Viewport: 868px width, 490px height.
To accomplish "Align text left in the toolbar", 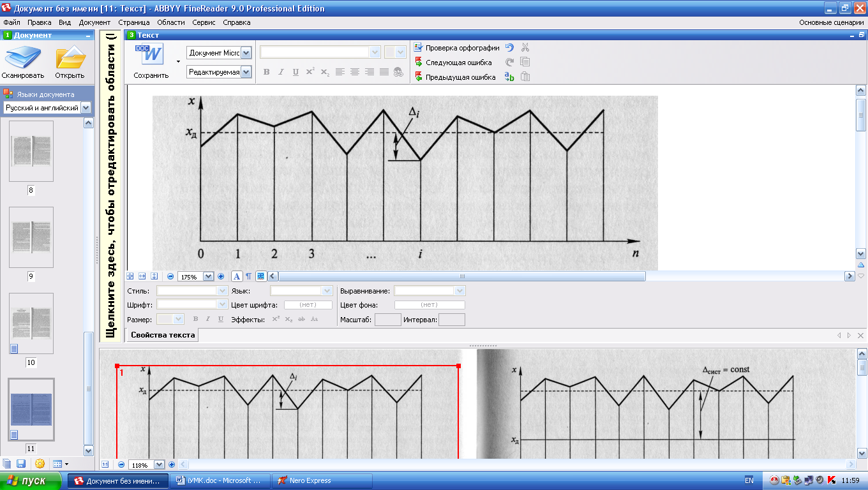I will pos(340,72).
